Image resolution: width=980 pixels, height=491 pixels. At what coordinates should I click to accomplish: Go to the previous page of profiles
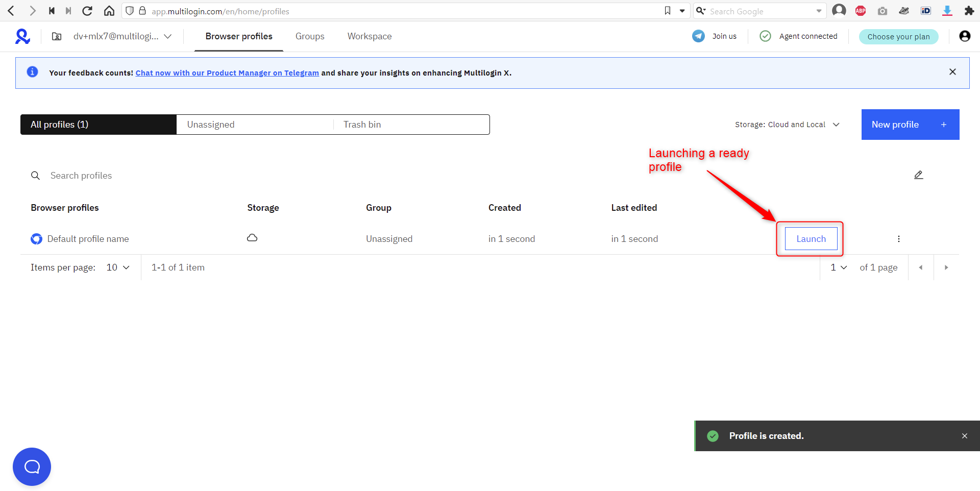pyautogui.click(x=921, y=267)
